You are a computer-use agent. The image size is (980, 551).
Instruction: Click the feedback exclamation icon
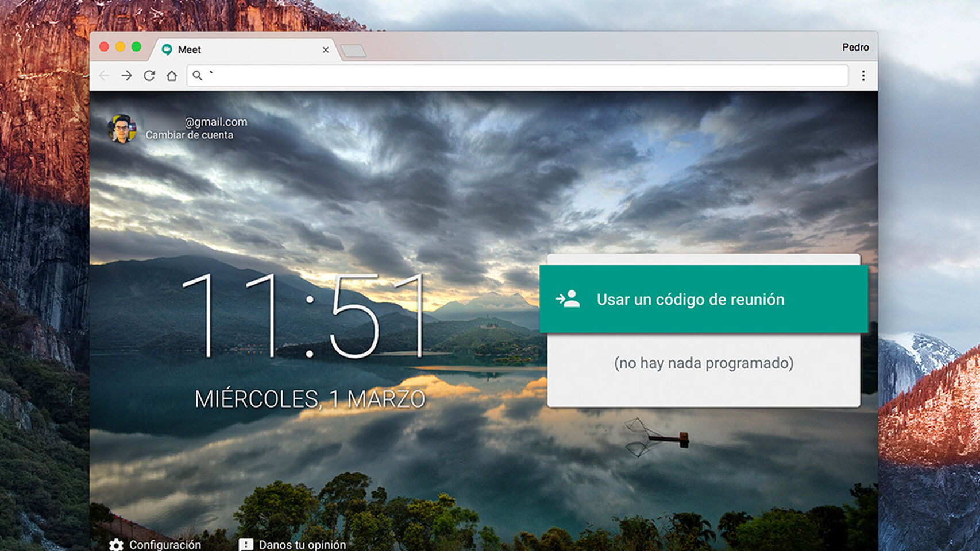[x=246, y=545]
